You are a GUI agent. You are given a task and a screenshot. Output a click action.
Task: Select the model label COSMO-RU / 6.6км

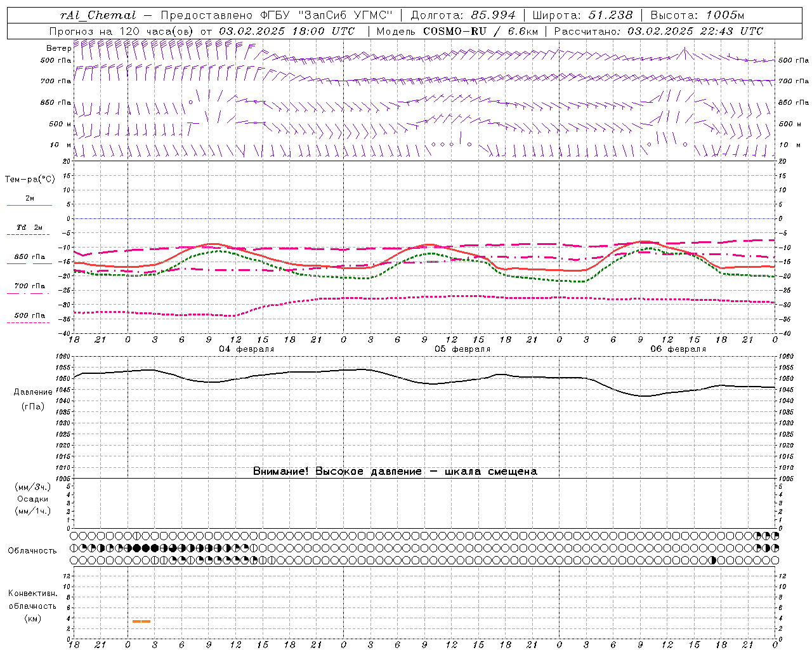(480, 31)
